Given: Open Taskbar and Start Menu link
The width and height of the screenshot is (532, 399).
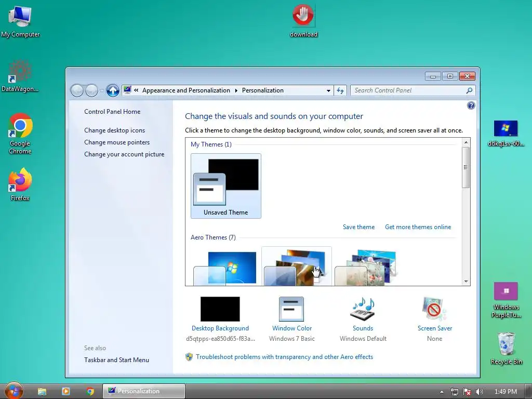Looking at the screenshot, I should point(117,360).
